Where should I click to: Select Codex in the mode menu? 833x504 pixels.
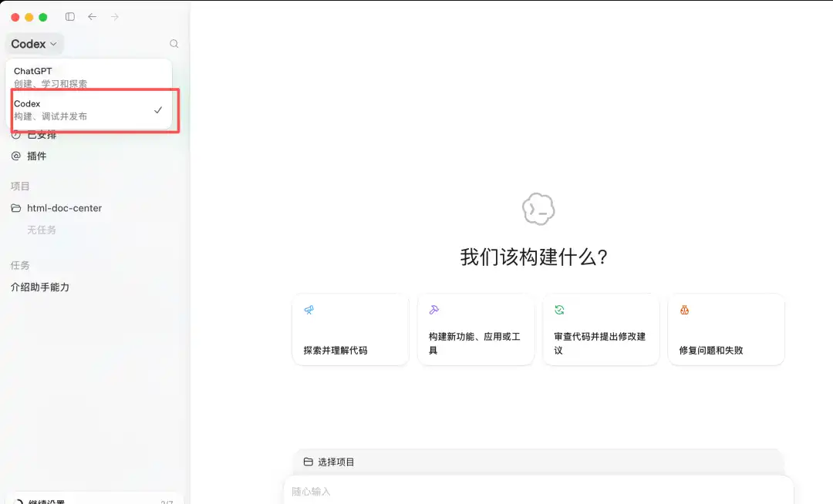click(89, 110)
